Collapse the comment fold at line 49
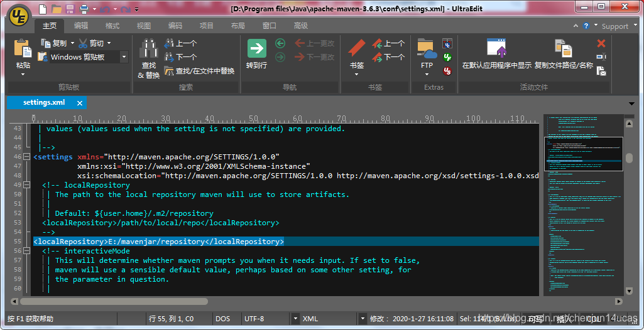The width and height of the screenshot is (644, 330). pyautogui.click(x=26, y=185)
